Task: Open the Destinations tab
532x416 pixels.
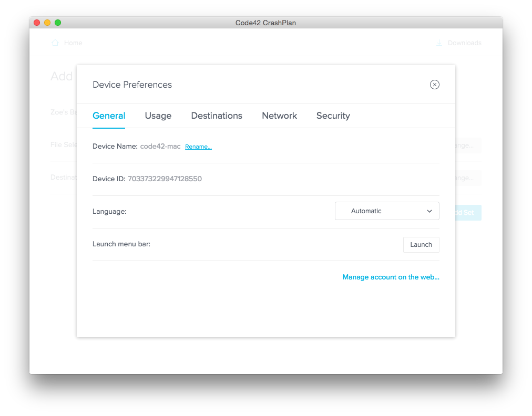Action: 217,116
